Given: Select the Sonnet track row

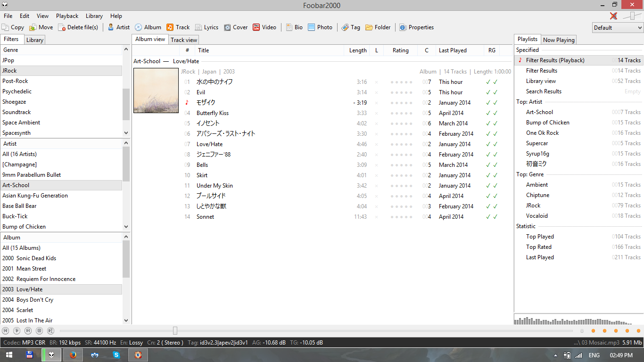Looking at the screenshot, I should 346,217.
